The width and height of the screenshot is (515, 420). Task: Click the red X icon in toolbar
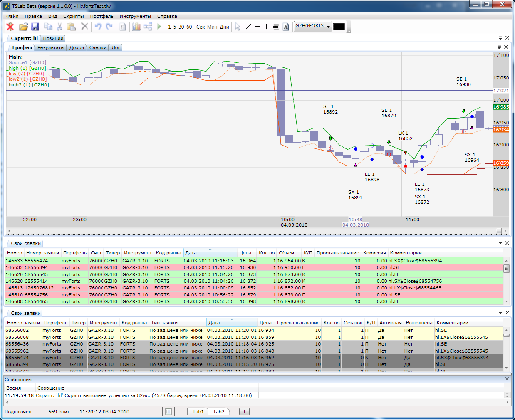coord(10,27)
